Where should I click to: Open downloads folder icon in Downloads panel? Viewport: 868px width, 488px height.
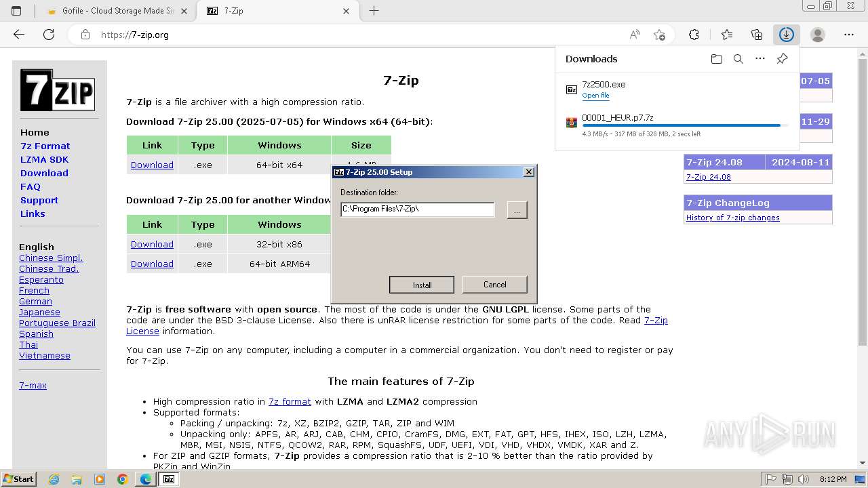point(717,59)
